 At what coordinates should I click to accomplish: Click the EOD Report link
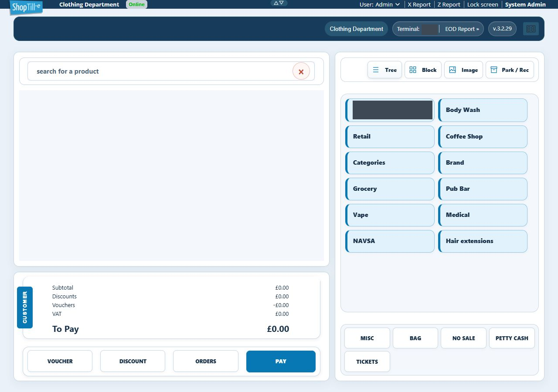[x=462, y=29]
